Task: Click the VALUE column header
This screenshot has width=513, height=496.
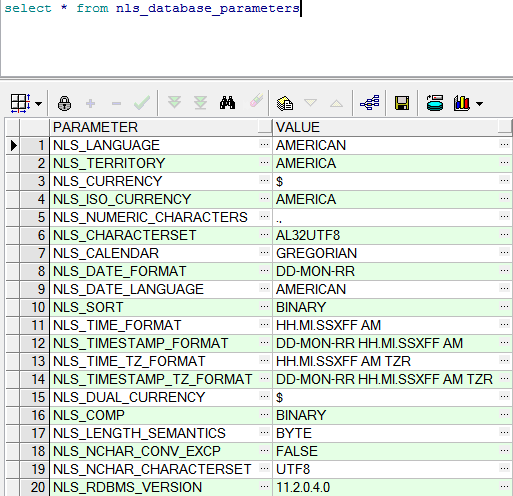Action: 392,127
